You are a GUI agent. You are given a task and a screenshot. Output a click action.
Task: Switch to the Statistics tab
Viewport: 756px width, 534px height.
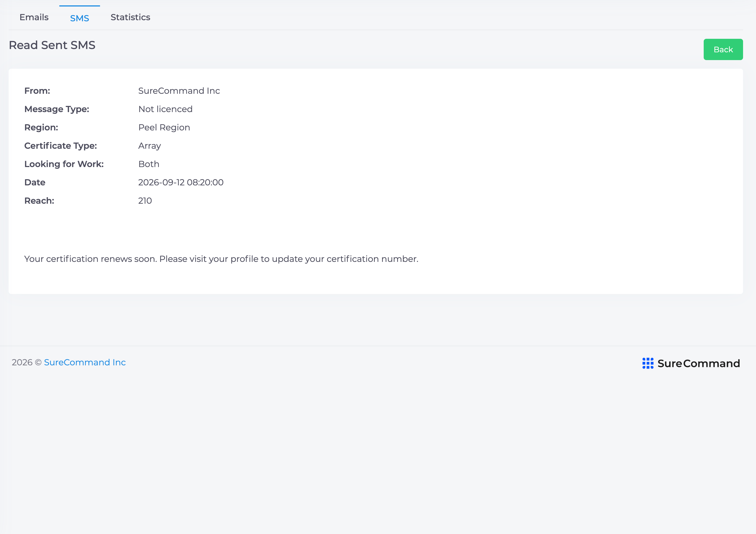[130, 17]
